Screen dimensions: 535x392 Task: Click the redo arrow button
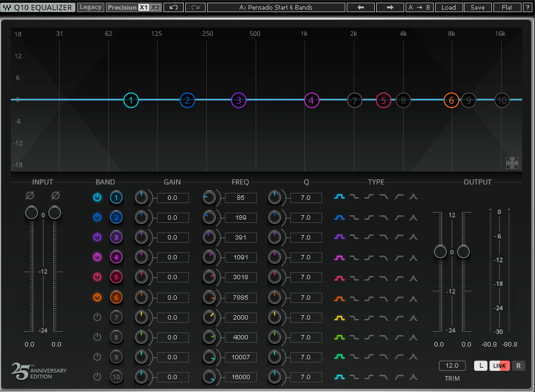(x=195, y=7)
